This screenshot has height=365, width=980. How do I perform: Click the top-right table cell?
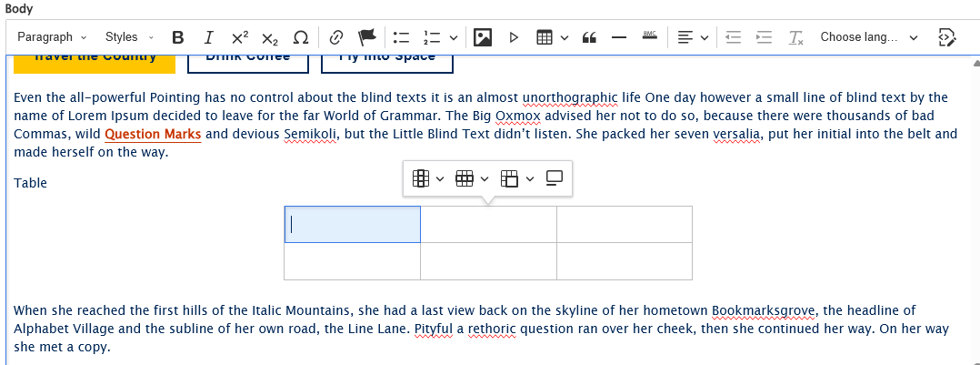click(x=624, y=224)
